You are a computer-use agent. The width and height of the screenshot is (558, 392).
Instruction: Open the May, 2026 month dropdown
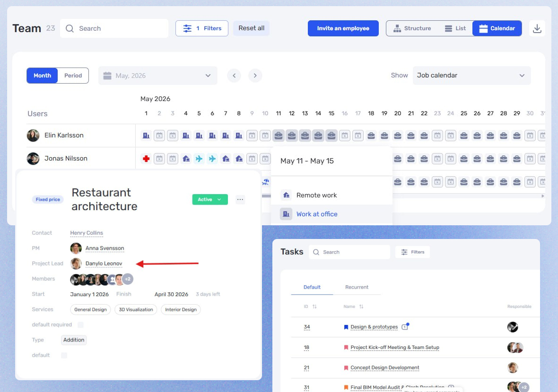(x=157, y=76)
